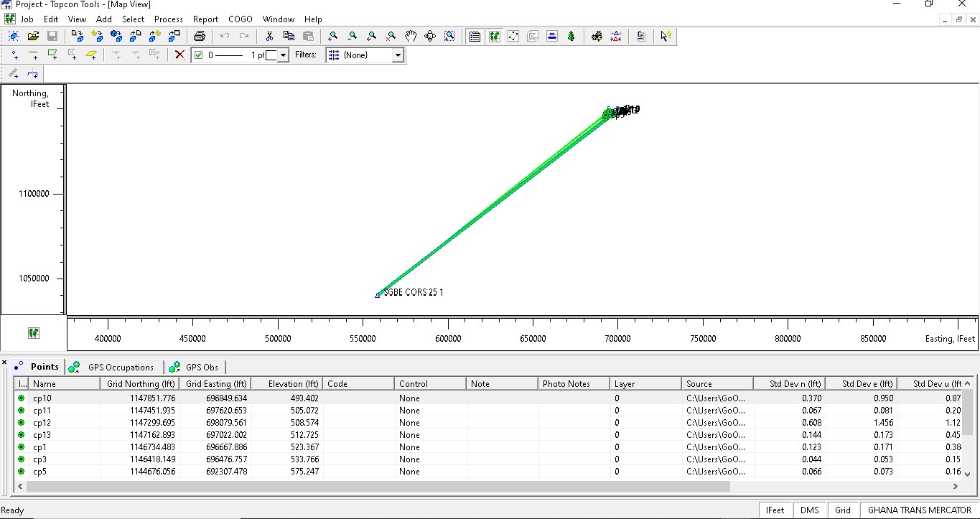Viewport: 980px width, 519px height.
Task: Click the Std Dev n column header
Action: coord(790,384)
